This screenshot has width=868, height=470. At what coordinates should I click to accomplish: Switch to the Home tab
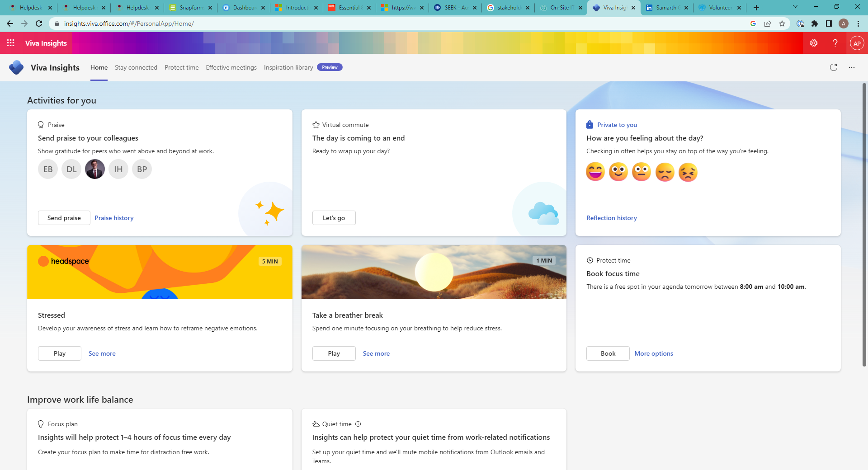(x=99, y=67)
